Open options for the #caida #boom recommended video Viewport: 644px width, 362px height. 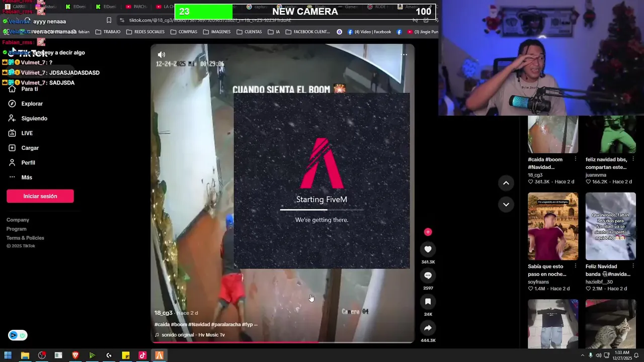pos(576,159)
